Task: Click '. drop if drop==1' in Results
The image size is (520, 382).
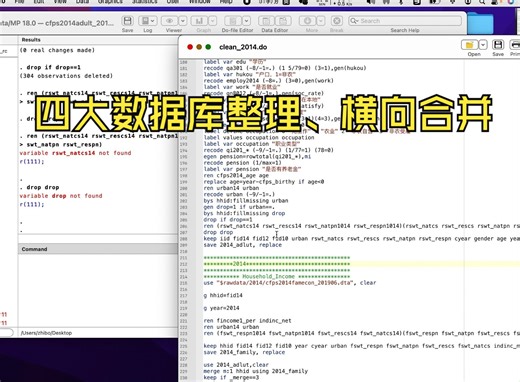Action: 50,67
